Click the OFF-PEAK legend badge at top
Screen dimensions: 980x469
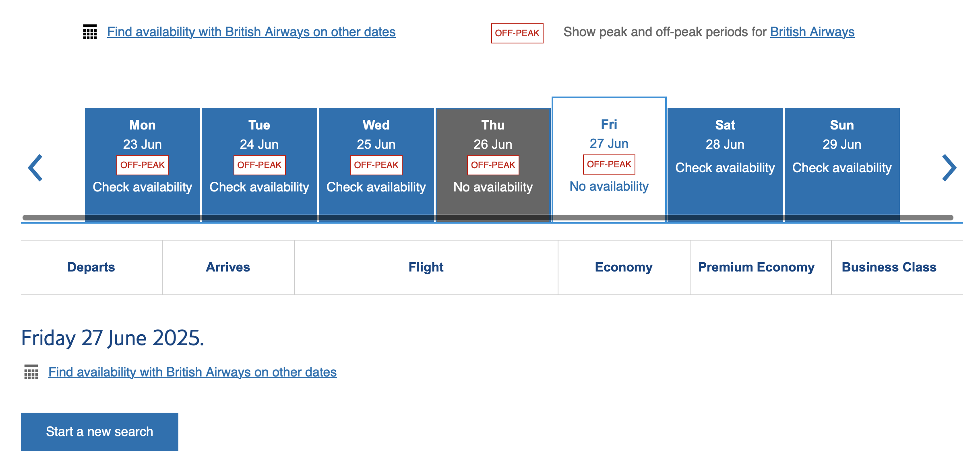517,33
